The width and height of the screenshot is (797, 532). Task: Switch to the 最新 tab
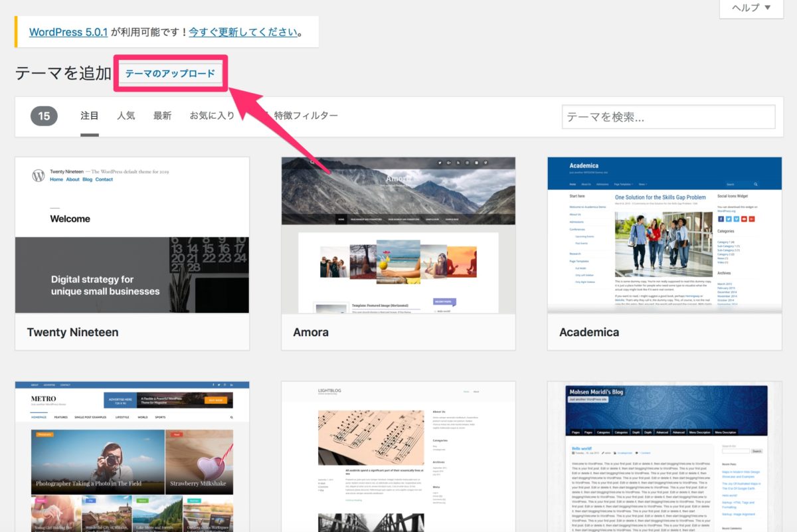pos(162,116)
